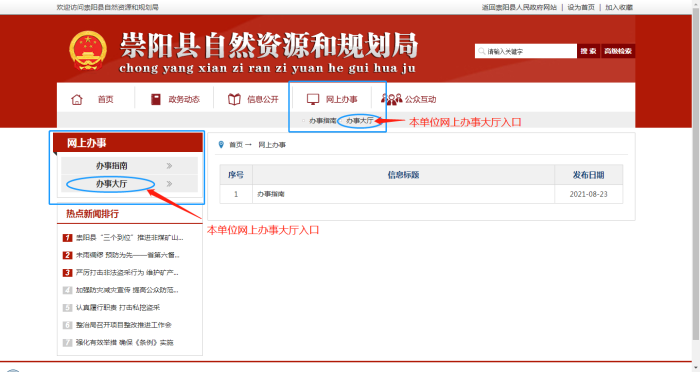Image resolution: width=700 pixels, height=372 pixels.
Task: Open news 严厉打击非法盗采行为
Action: [x=127, y=272]
